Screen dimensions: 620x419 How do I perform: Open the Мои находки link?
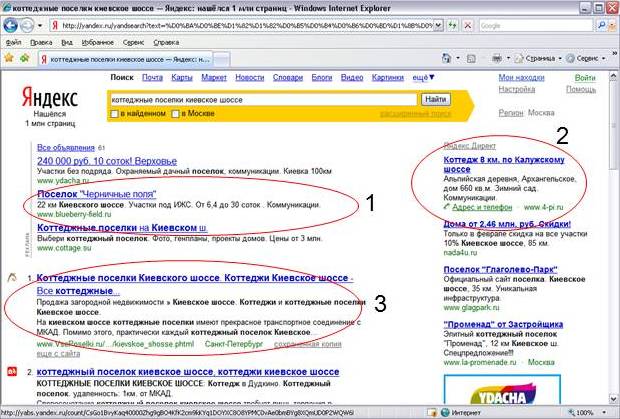pos(522,77)
